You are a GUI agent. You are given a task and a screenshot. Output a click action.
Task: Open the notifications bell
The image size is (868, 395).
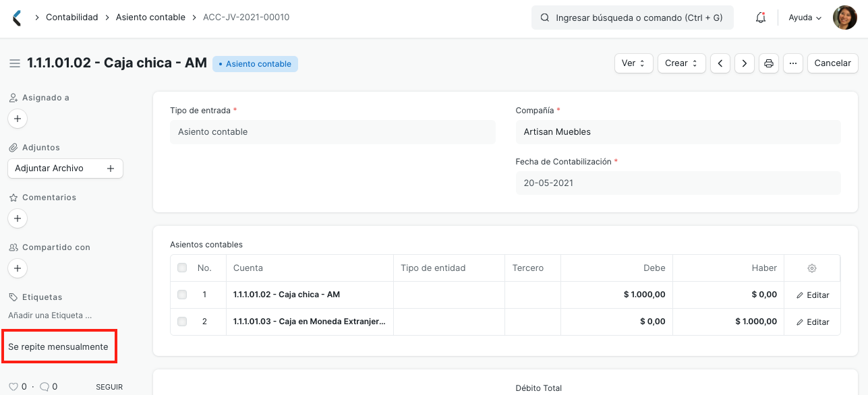pyautogui.click(x=761, y=18)
